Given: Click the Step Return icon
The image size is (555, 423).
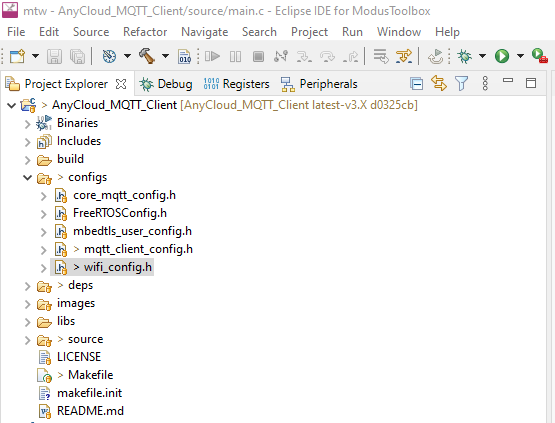Looking at the screenshot, I should (350, 56).
